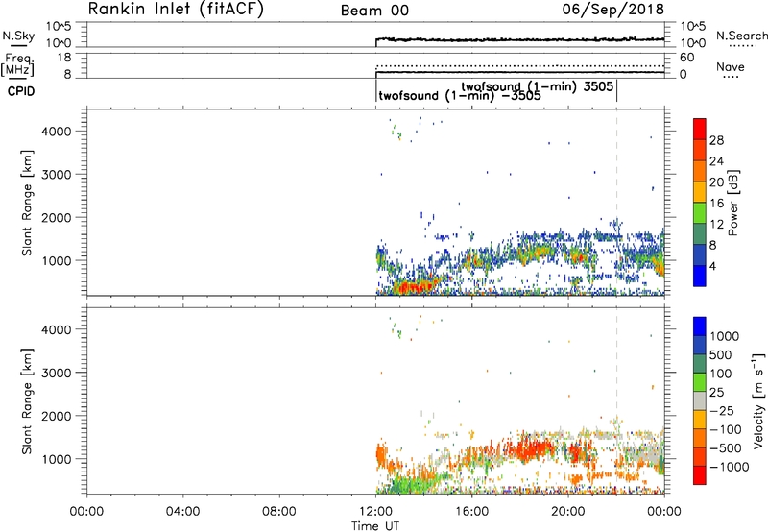Image resolution: width=768 pixels, height=532 pixels.
Task: Click the "04:00" time axis tick label
Action: tap(183, 512)
